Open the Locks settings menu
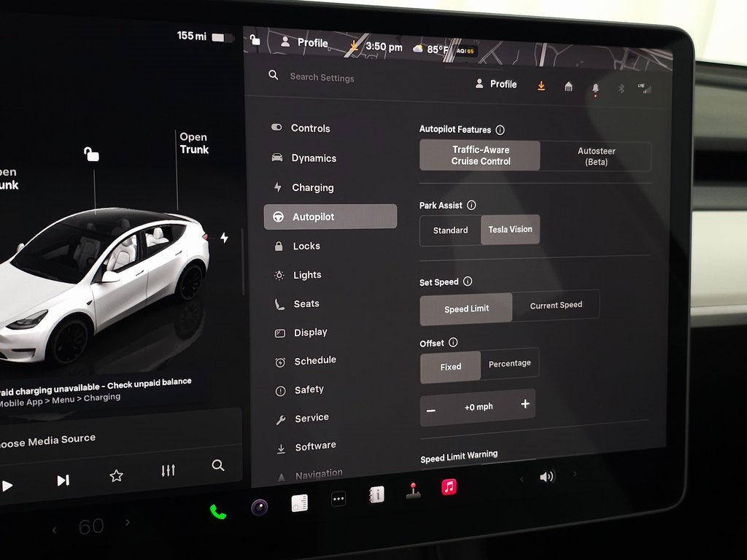Viewport: 747px width, 560px height. coord(298,246)
